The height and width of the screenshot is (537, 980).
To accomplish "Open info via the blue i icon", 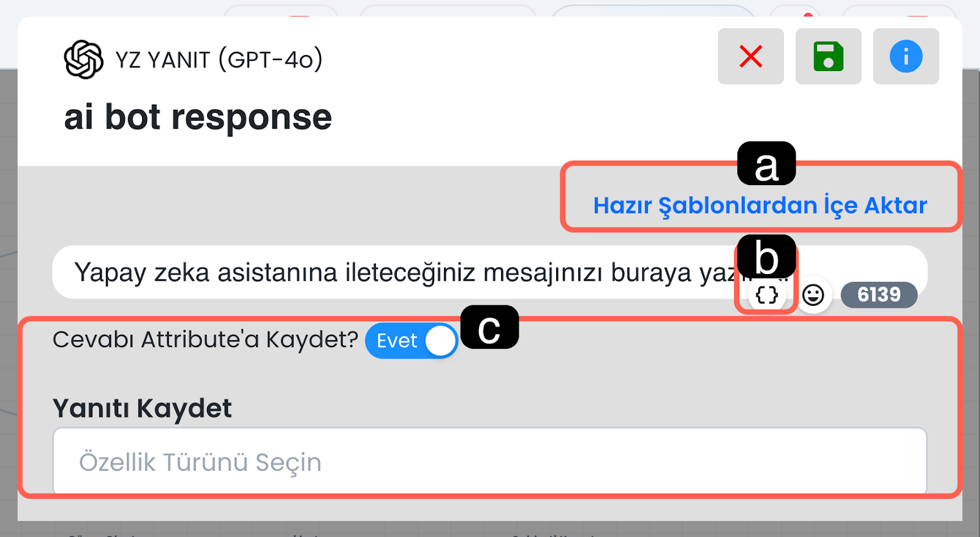I will (905, 56).
